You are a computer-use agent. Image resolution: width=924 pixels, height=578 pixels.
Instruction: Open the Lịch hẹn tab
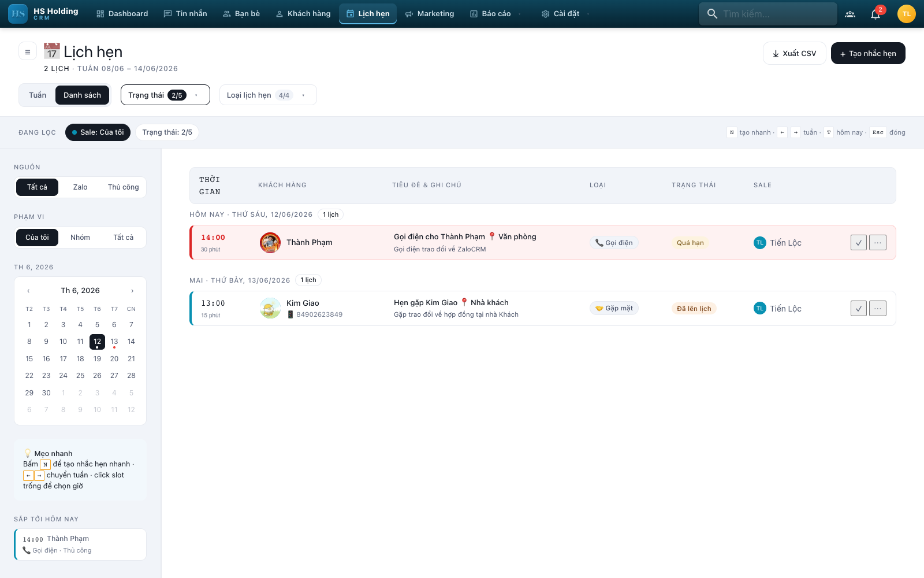[368, 14]
